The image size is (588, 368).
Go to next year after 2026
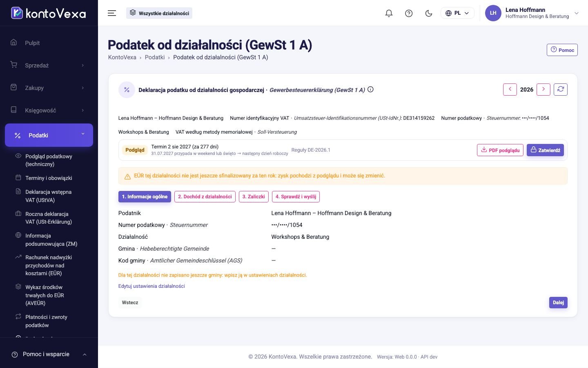543,90
